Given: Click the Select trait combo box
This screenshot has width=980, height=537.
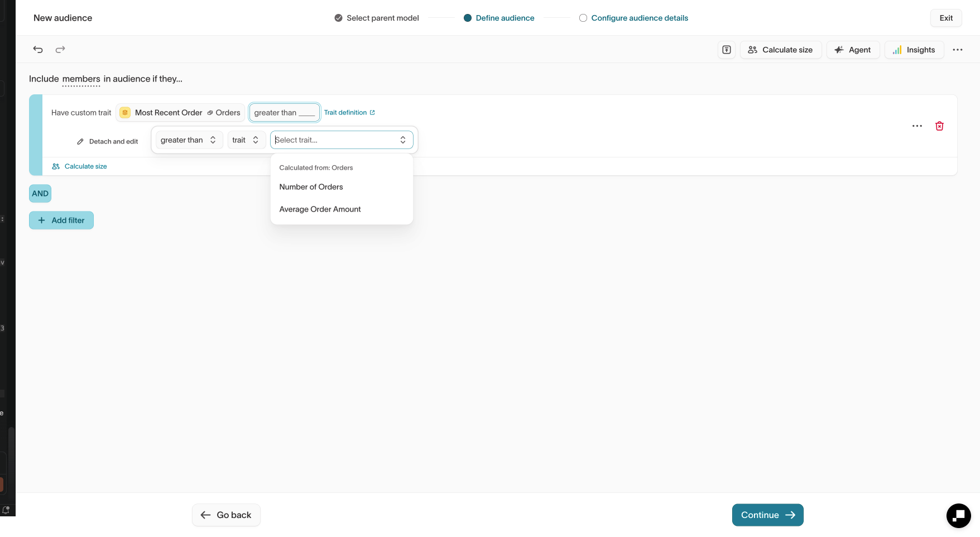Looking at the screenshot, I should point(342,140).
